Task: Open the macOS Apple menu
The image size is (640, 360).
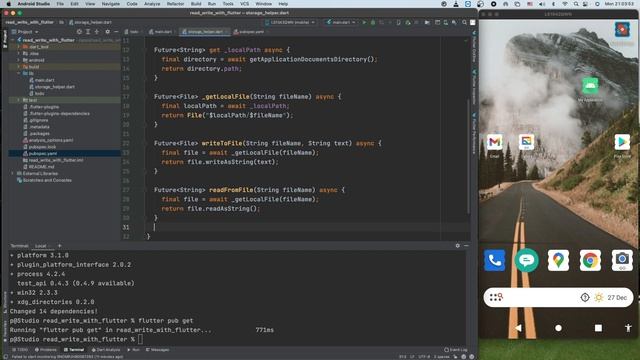Action: click(x=8, y=4)
